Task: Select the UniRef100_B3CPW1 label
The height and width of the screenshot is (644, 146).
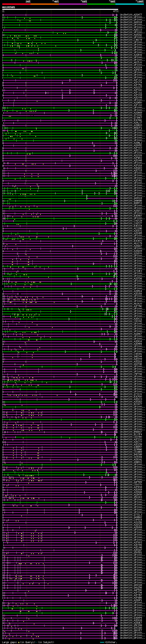Action: click(x=131, y=120)
